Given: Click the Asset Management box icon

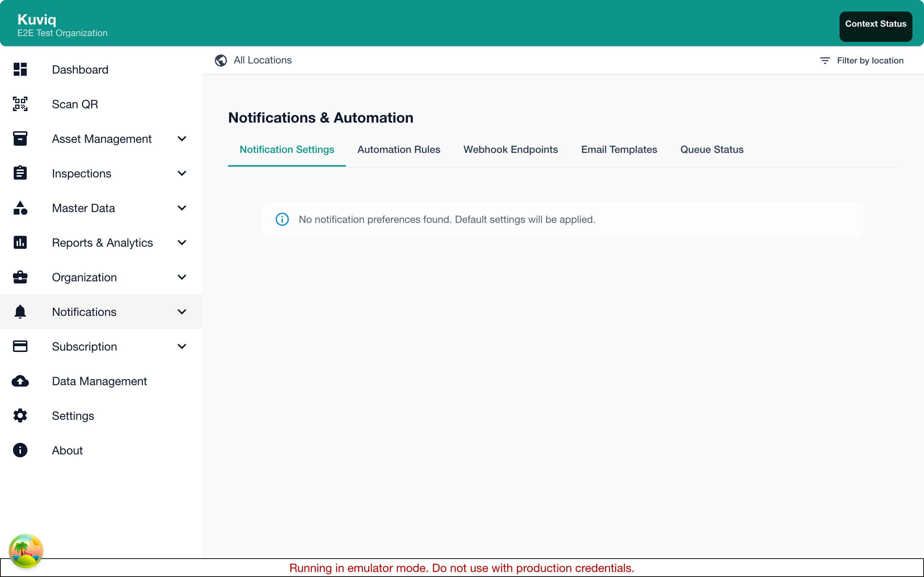Looking at the screenshot, I should [20, 138].
